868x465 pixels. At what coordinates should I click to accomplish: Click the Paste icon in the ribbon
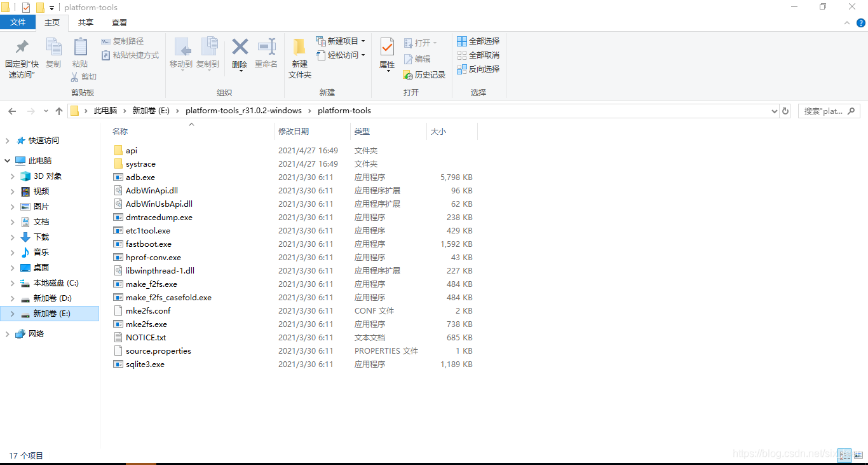(80, 46)
